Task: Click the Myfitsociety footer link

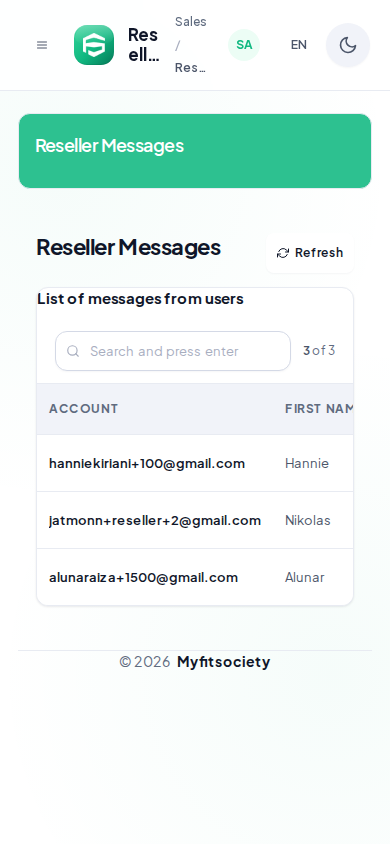Action: [x=223, y=662]
